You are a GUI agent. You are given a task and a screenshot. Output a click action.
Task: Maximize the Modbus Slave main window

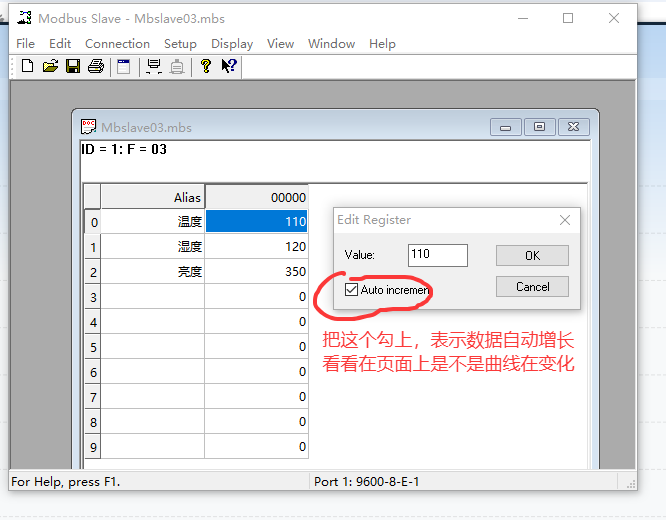coord(568,18)
